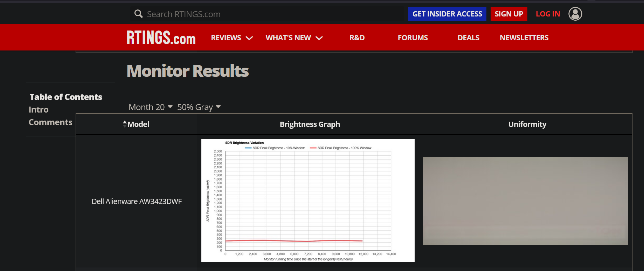Screen dimensions: 644x271
Task: Jump to Intro in Table of Contents
Action: [39, 110]
